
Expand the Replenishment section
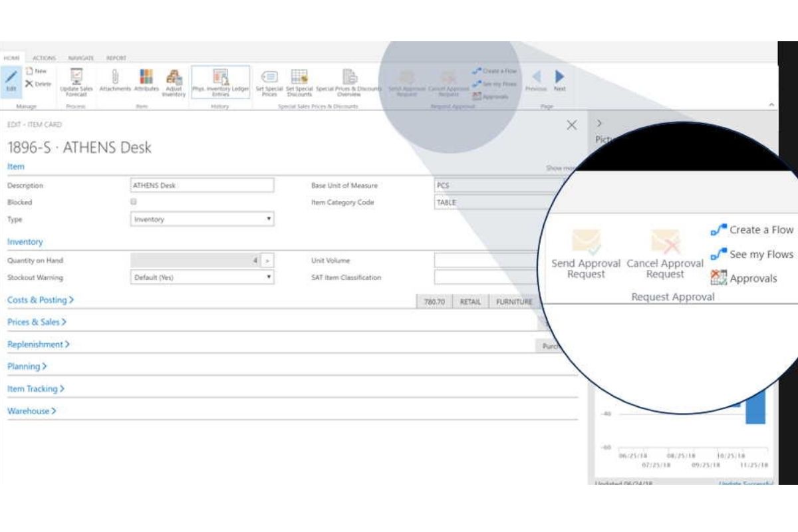point(39,344)
